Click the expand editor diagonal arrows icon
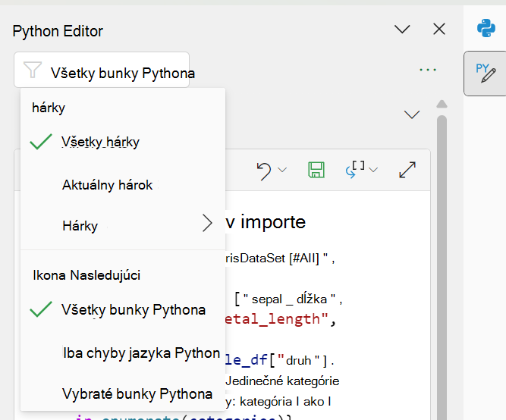The width and height of the screenshot is (506, 420). point(407,170)
